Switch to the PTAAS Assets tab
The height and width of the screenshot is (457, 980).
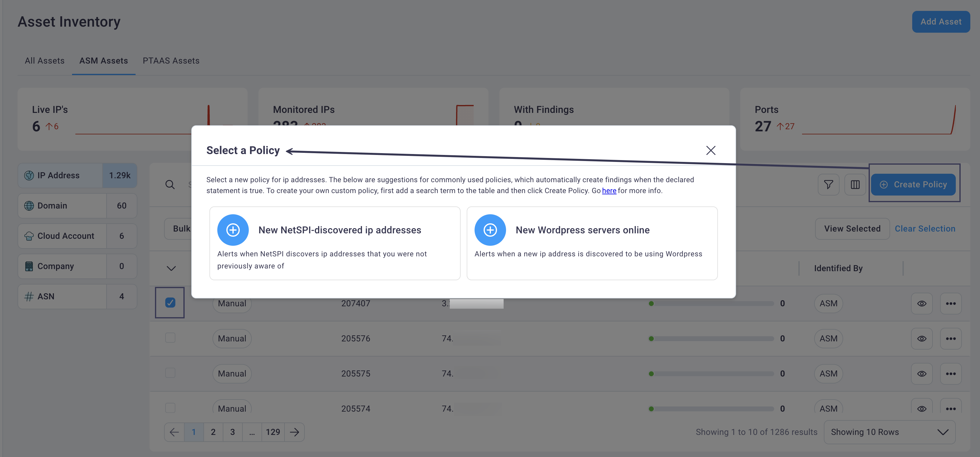click(x=171, y=60)
